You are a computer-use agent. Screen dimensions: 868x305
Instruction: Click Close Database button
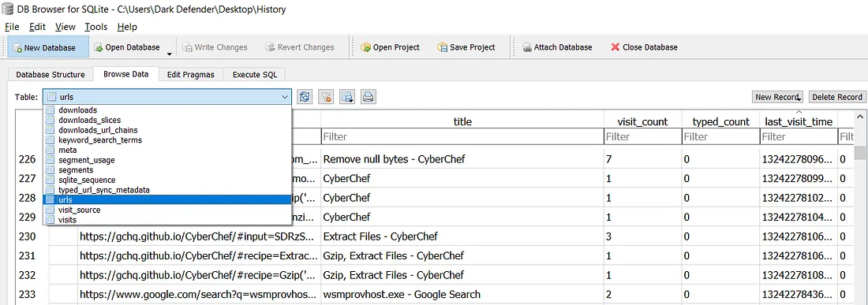coord(644,47)
